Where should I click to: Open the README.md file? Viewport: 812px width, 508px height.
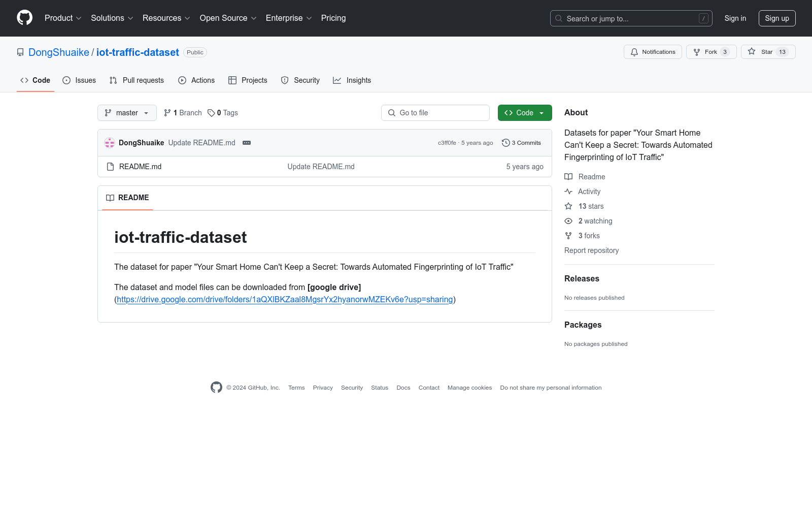point(140,167)
